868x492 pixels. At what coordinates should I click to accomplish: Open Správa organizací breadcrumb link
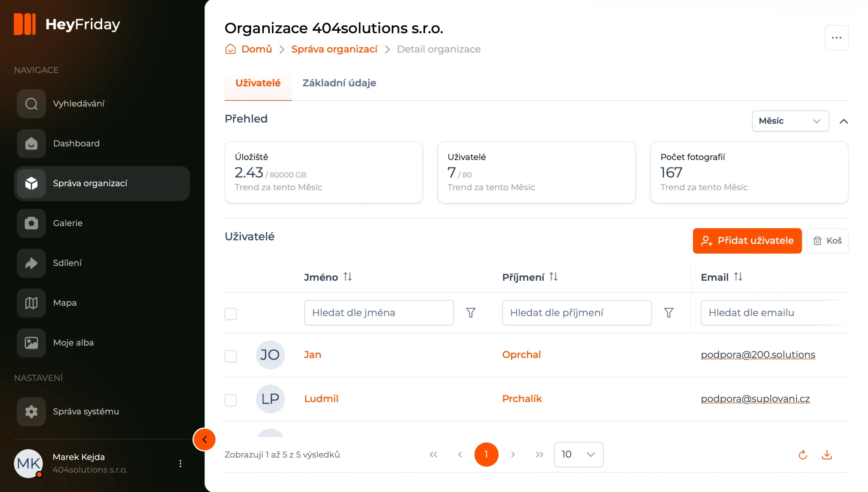[334, 49]
